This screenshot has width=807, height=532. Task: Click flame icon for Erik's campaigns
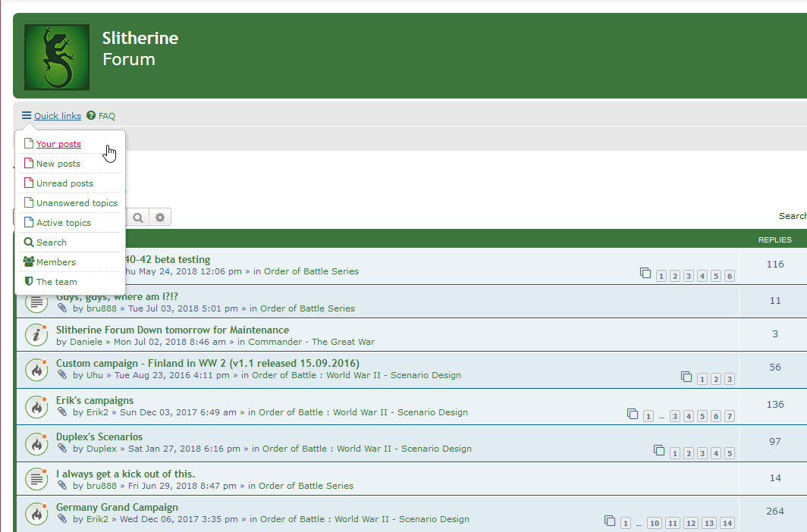coord(36,407)
